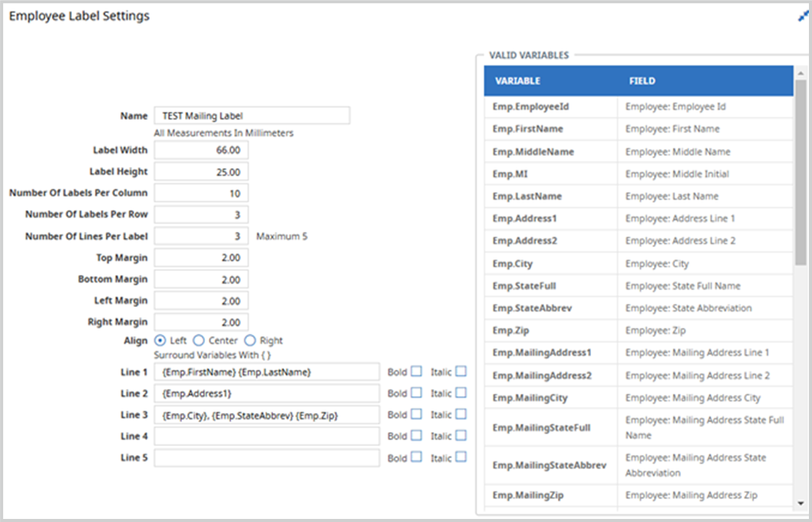
Task: Select the Emp.MailingCity variable cell
Action: 551,398
